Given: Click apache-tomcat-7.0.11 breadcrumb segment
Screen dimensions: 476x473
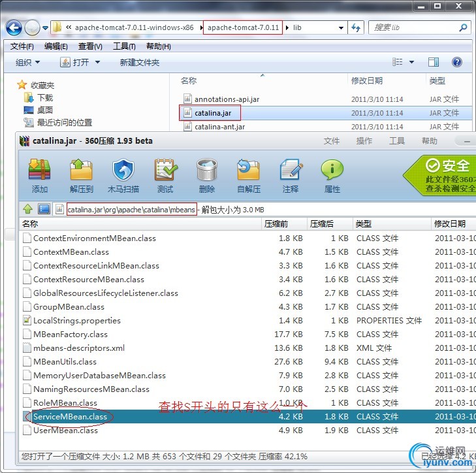Looking at the screenshot, I should (243, 27).
